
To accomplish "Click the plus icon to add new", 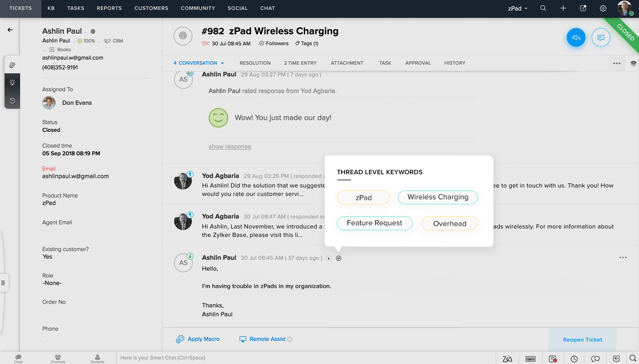I will (x=563, y=8).
